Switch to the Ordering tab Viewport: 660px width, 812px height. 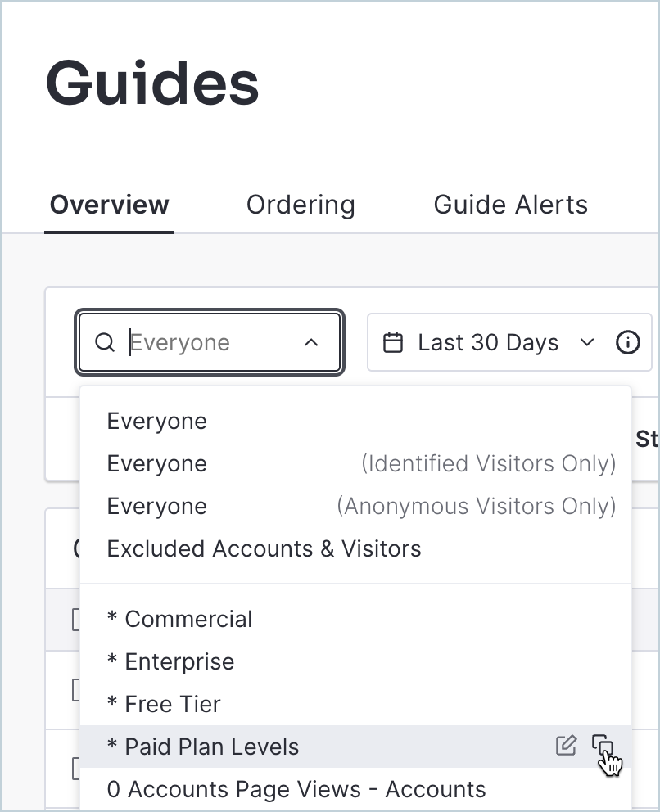pos(301,204)
